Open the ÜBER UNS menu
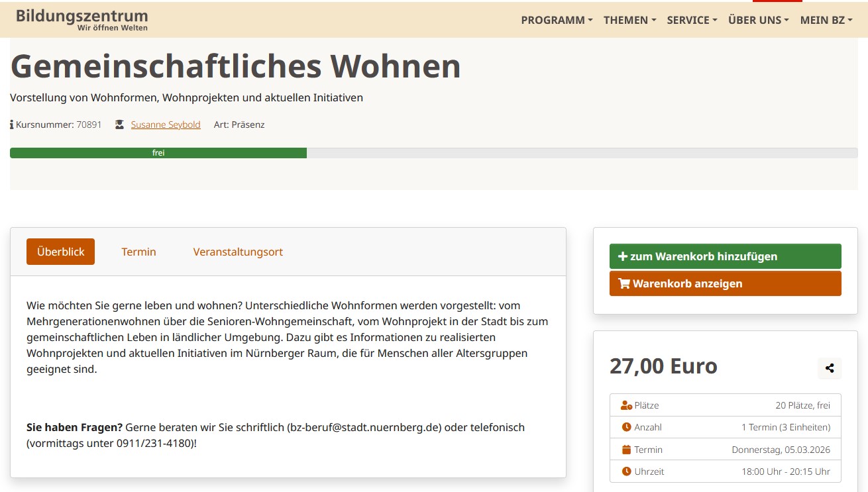The height and width of the screenshot is (492, 868). point(758,20)
